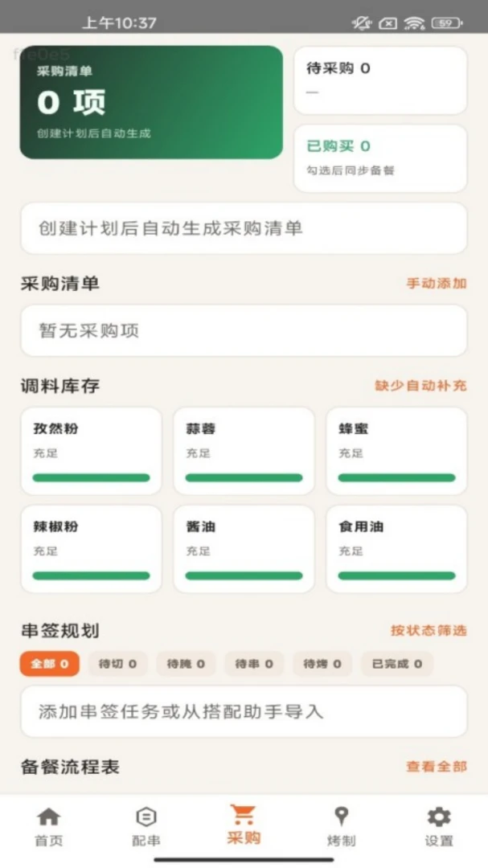Viewport: 488px width, 868px height.
Task: Select the 待烤 0 chip
Action: click(322, 664)
